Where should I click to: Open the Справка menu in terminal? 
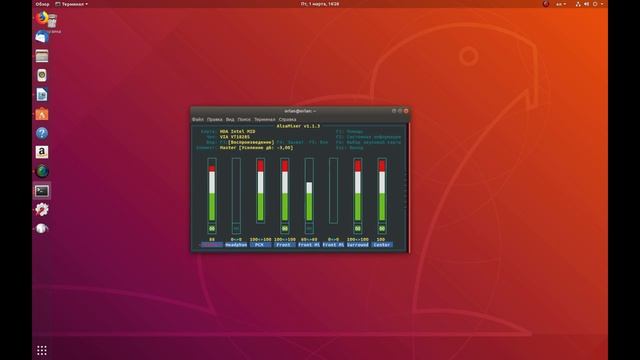click(x=287, y=119)
